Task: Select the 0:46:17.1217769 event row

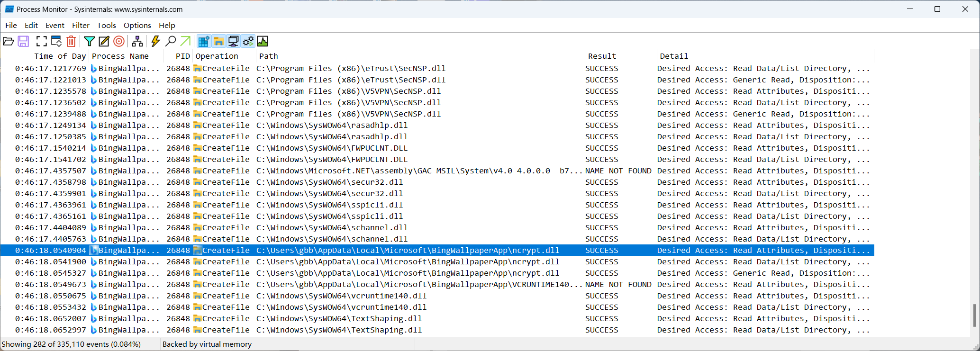Action: 437,68
